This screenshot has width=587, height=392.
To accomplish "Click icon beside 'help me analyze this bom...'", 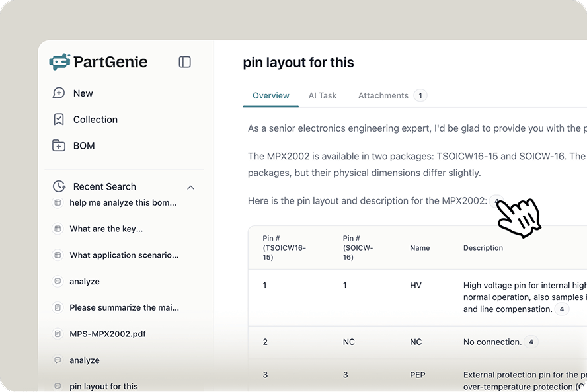I will (x=58, y=202).
